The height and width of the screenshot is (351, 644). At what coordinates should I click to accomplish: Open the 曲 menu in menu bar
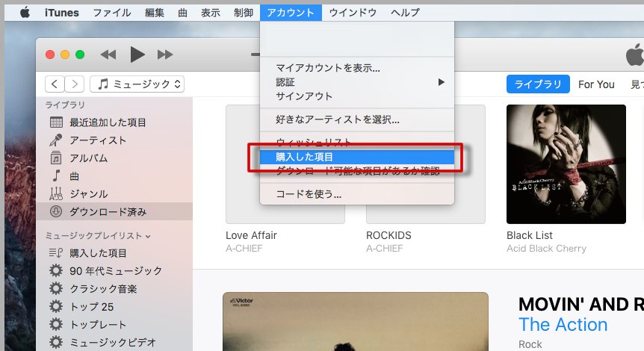(182, 13)
